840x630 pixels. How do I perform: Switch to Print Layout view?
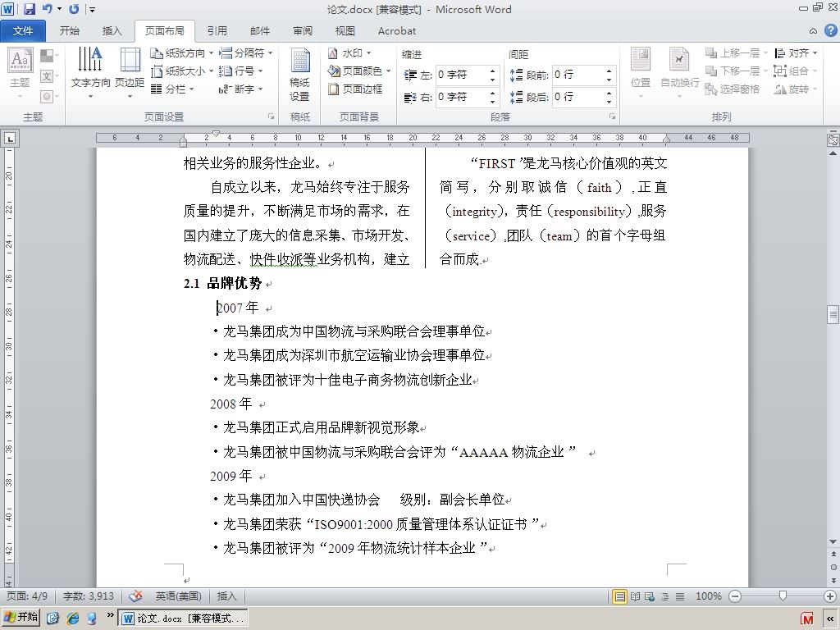click(x=619, y=596)
